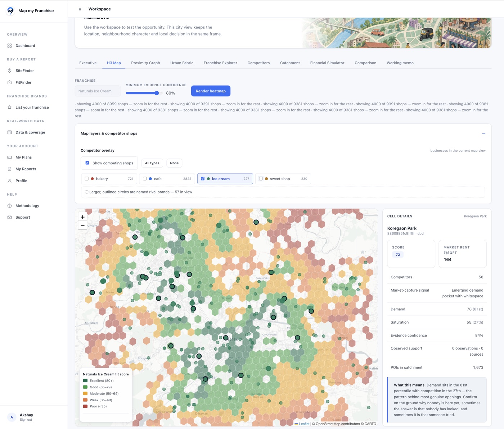Open the Catchment tab
The width and height of the screenshot is (504, 429).
(x=290, y=63)
